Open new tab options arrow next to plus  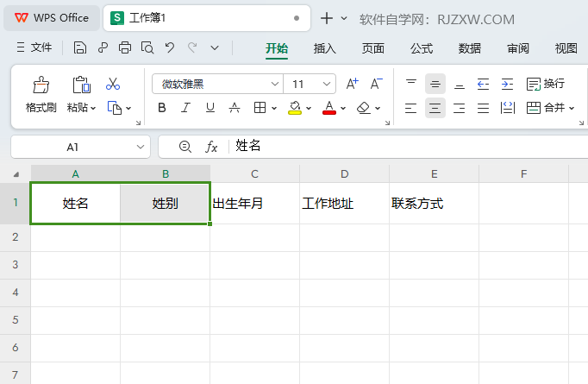tap(344, 18)
